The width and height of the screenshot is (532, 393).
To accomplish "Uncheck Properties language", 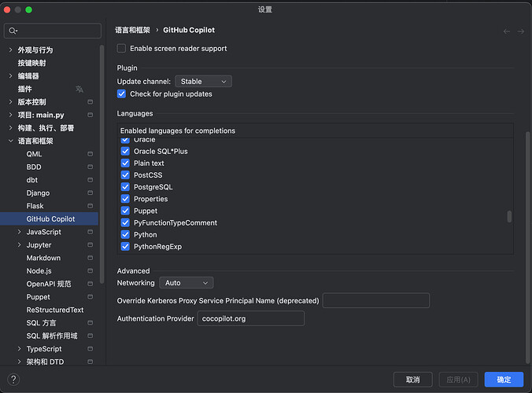I will (x=125, y=199).
